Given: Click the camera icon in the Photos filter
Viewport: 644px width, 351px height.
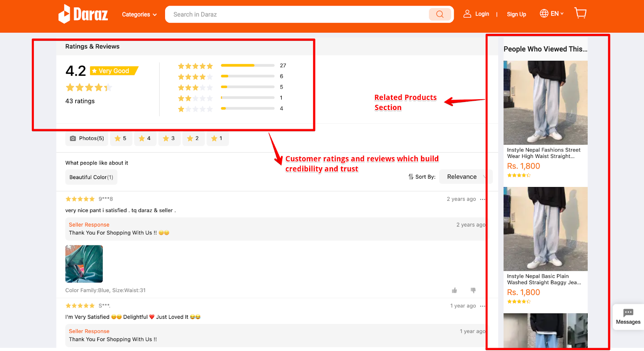Looking at the screenshot, I should [x=73, y=138].
